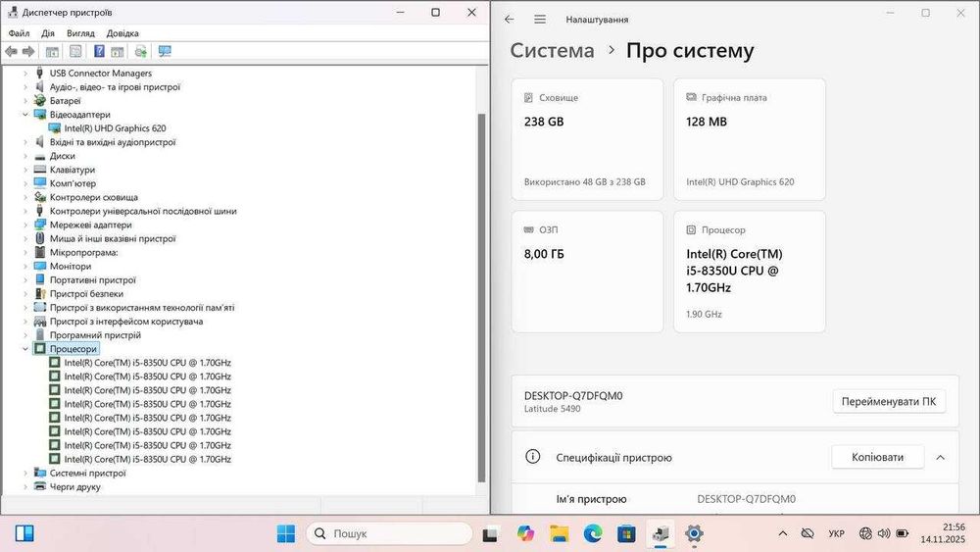Click the back arrow in Settings window

click(510, 20)
